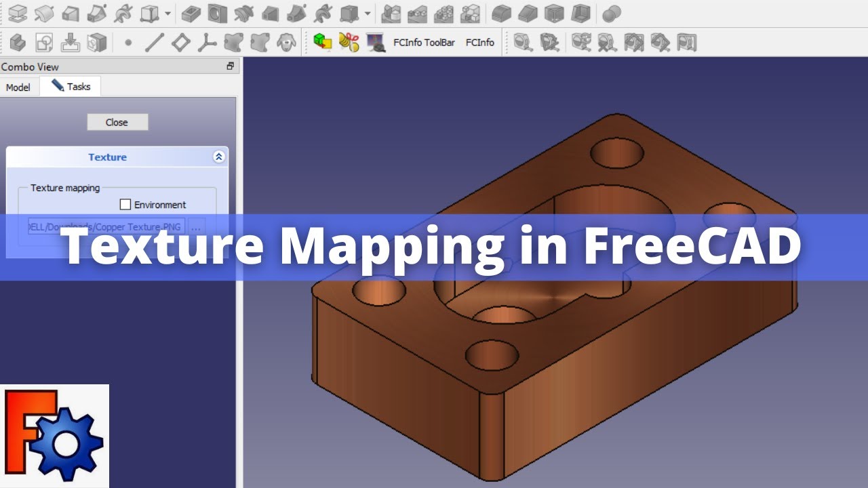Create a datum plane

click(x=180, y=42)
